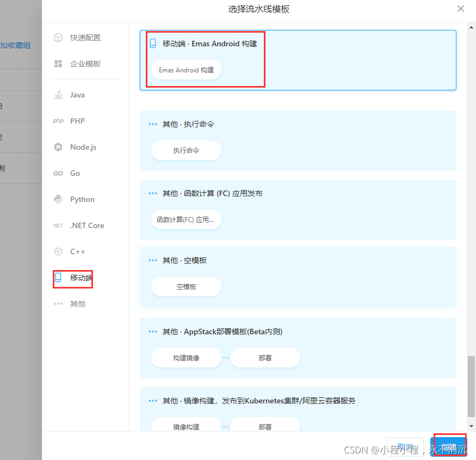
Task: Click the C++ hexagon icon
Action: pos(58,252)
